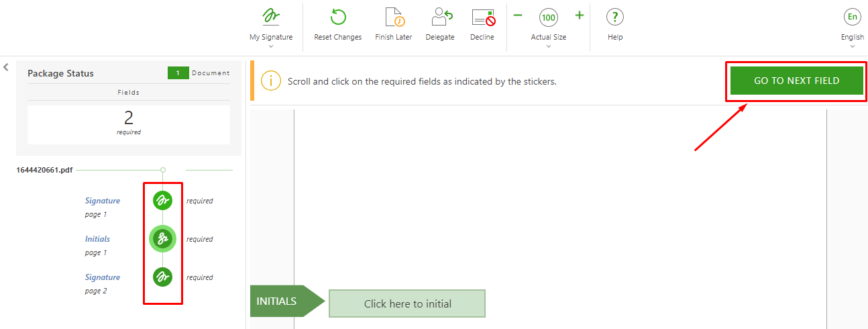Select the Delegate icon
The width and height of the screenshot is (868, 329).
point(440,17)
